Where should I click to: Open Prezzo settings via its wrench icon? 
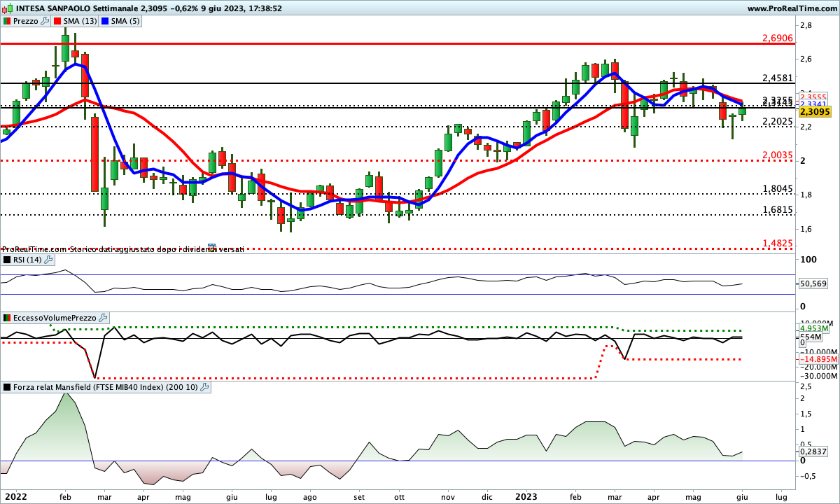(45, 21)
